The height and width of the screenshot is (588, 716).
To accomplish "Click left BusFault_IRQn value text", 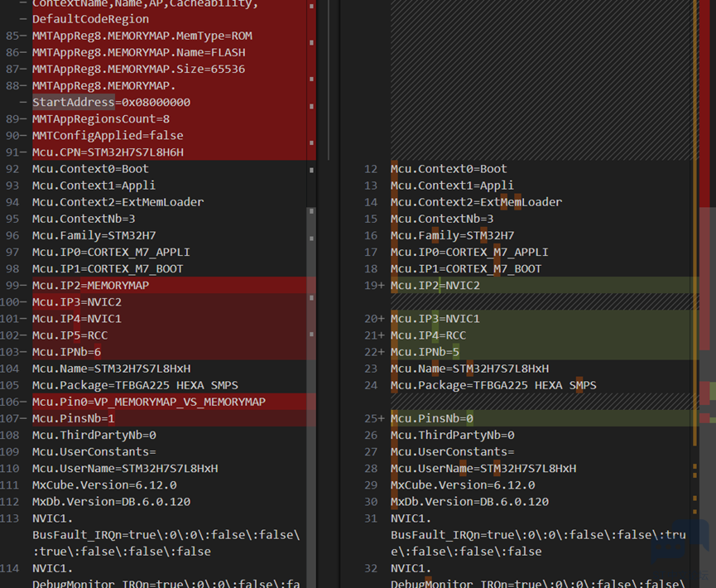I will [x=166, y=542].
